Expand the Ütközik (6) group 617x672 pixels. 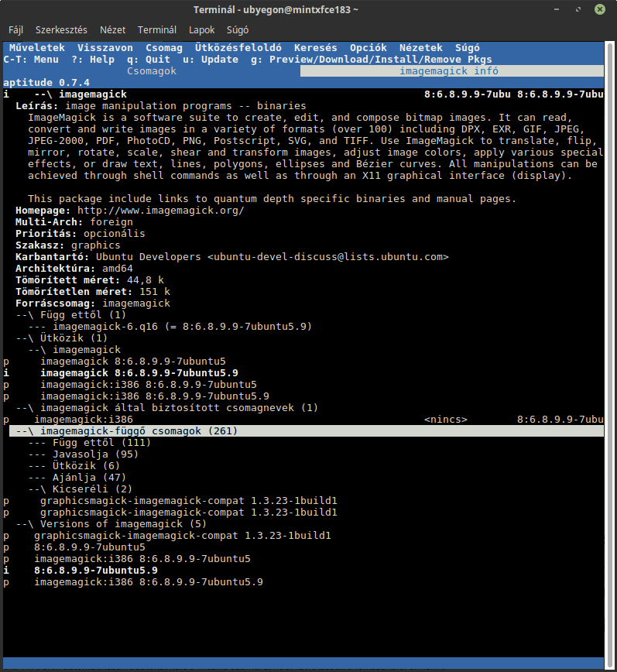(x=74, y=465)
